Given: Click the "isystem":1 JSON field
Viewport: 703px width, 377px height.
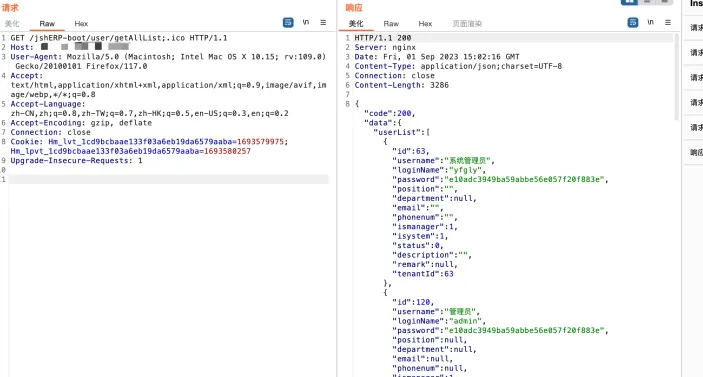Looking at the screenshot, I should click(420, 236).
